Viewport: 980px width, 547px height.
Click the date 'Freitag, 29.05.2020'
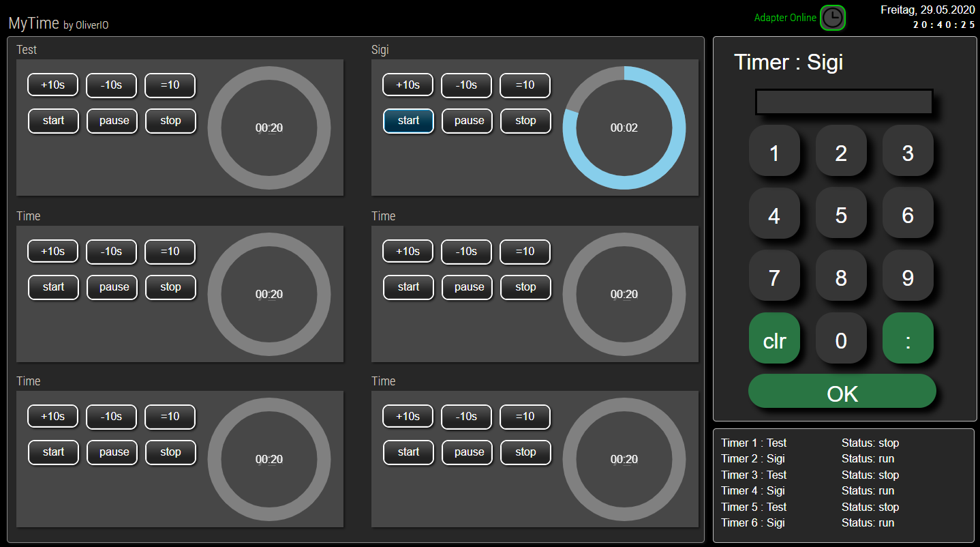click(x=928, y=10)
